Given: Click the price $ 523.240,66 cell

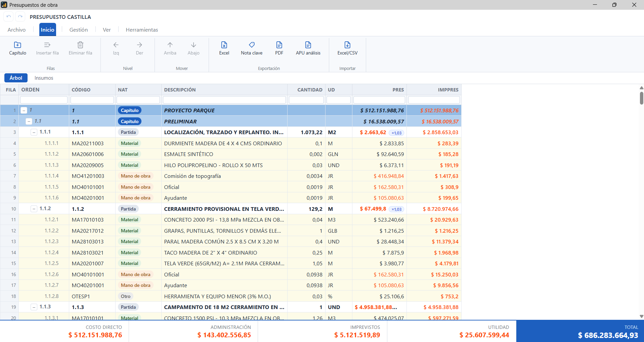Looking at the screenshot, I should pyautogui.click(x=379, y=220).
